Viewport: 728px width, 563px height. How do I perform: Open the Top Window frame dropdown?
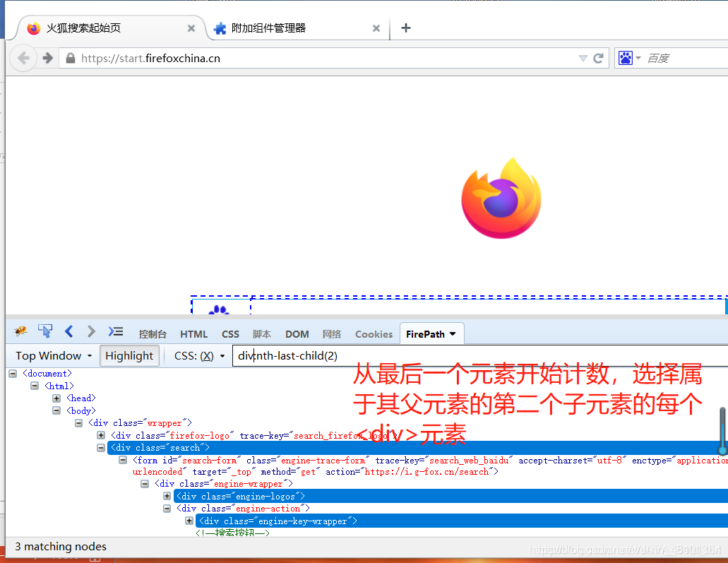[54, 356]
